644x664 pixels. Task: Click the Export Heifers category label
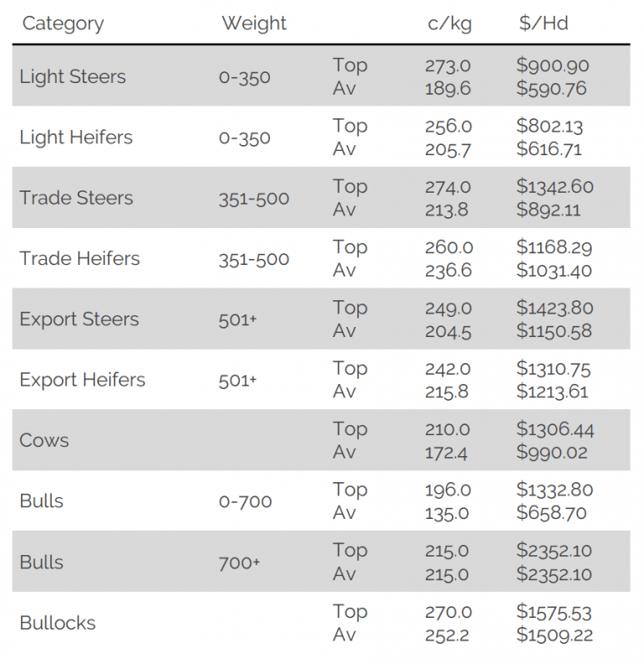82,380
